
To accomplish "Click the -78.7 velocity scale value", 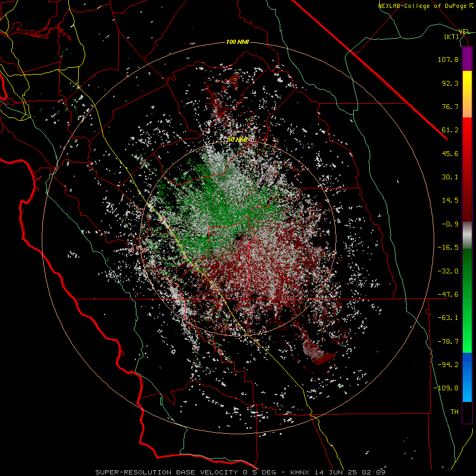I will (448, 341).
